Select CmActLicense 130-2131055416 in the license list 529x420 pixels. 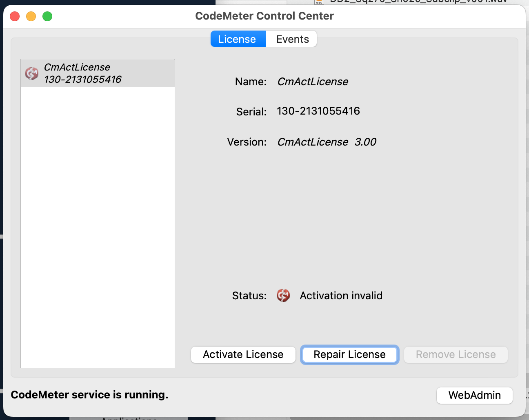point(98,73)
